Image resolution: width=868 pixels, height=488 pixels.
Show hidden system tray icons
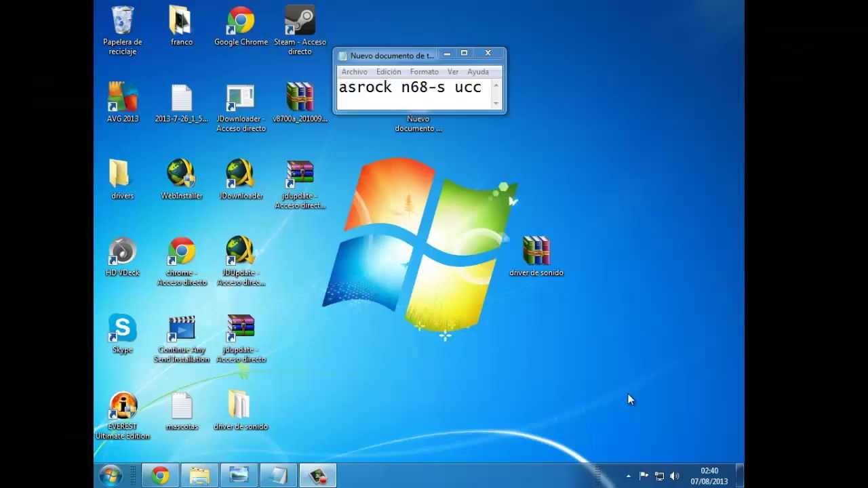[x=628, y=476]
